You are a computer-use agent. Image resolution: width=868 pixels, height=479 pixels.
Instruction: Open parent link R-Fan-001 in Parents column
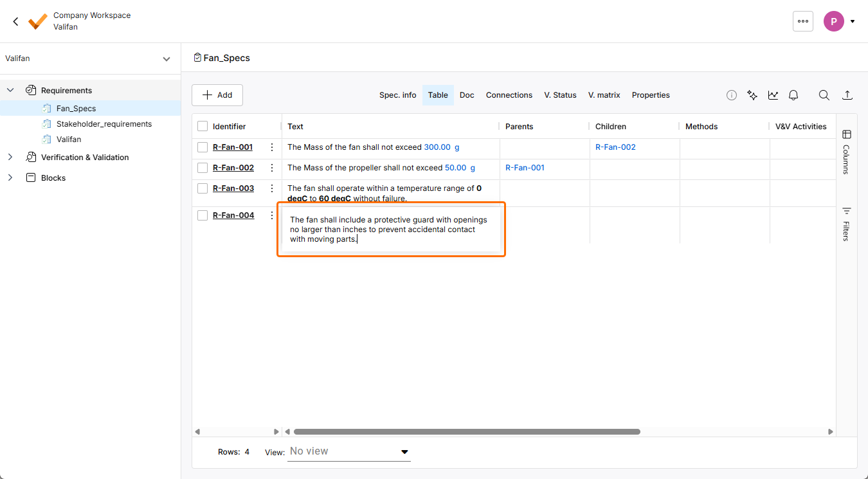[x=525, y=168]
